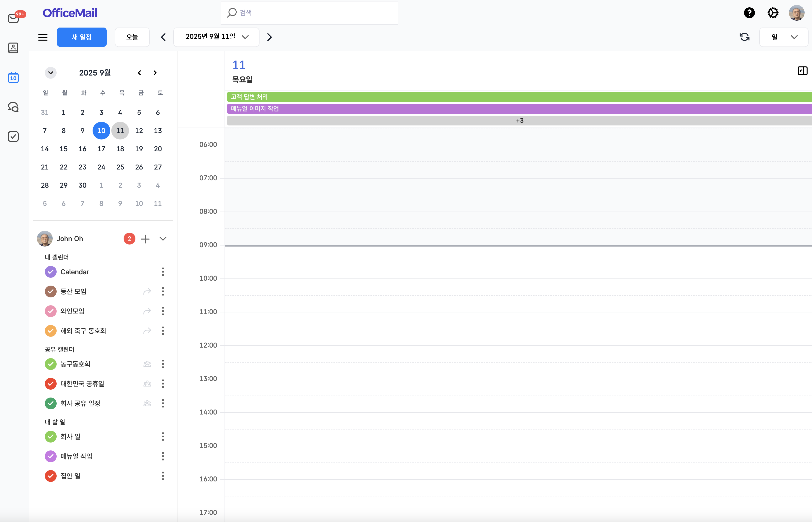Viewport: 812px width, 522px height.
Task: Open more options for Calendar entry
Action: 163,272
